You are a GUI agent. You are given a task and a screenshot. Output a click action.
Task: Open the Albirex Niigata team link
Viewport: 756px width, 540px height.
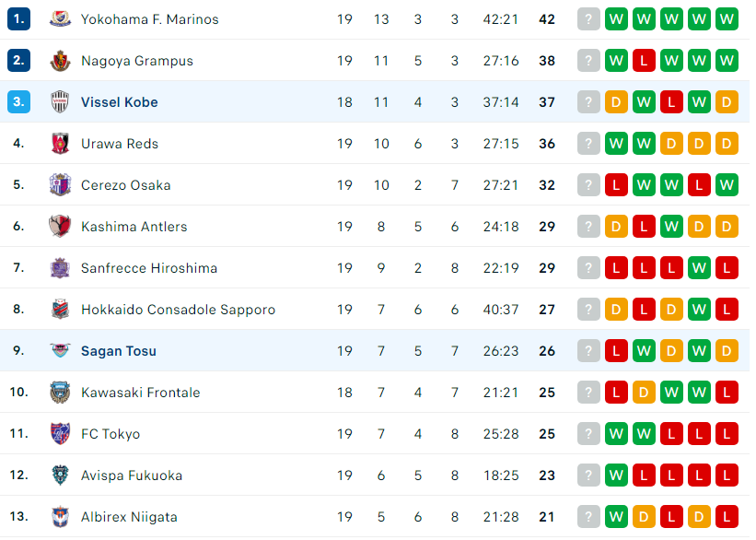(129, 517)
